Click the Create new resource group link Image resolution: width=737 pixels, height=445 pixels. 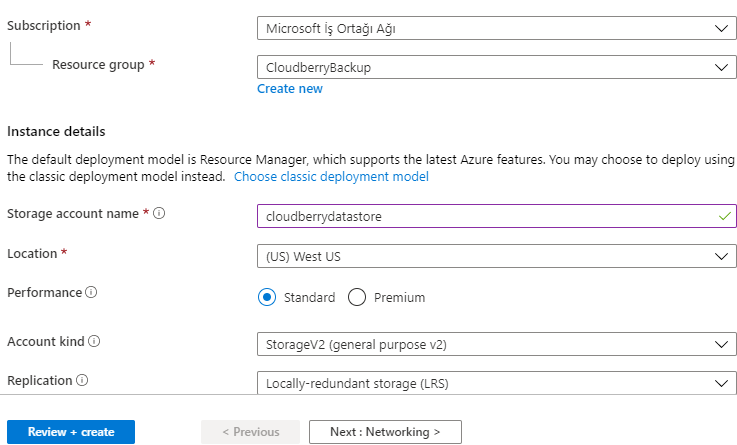pyautogui.click(x=290, y=89)
